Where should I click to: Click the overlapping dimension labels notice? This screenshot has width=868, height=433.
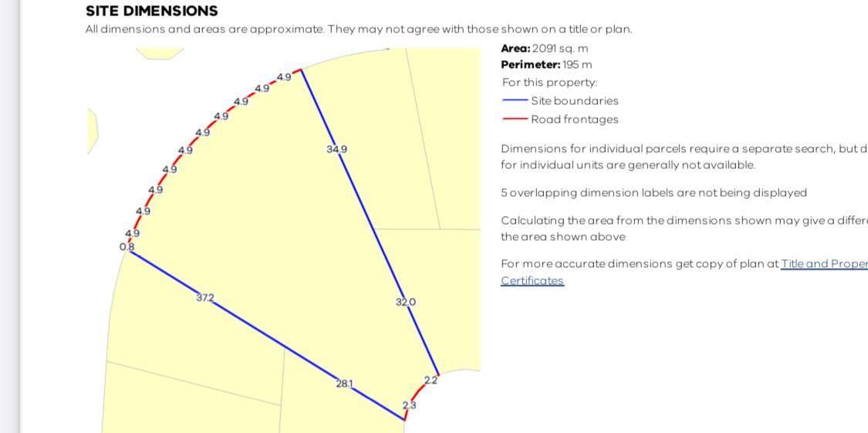(654, 192)
